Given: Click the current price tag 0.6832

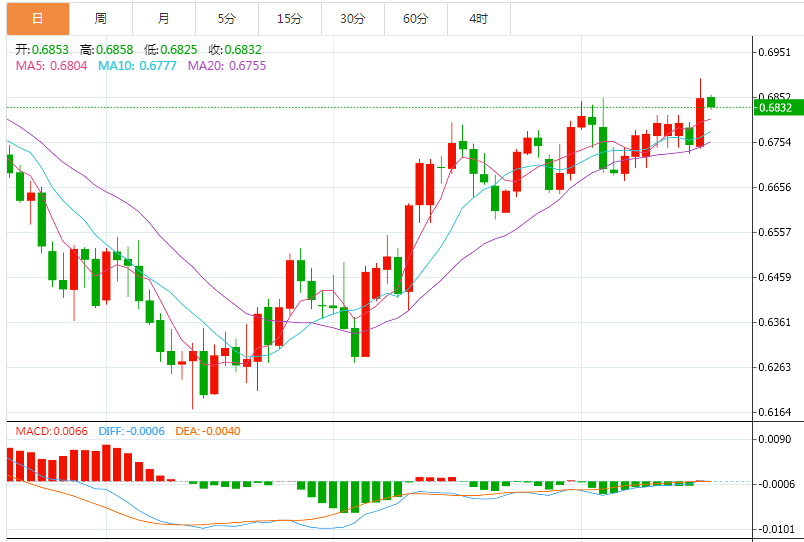Looking at the screenshot, I should [x=778, y=108].
